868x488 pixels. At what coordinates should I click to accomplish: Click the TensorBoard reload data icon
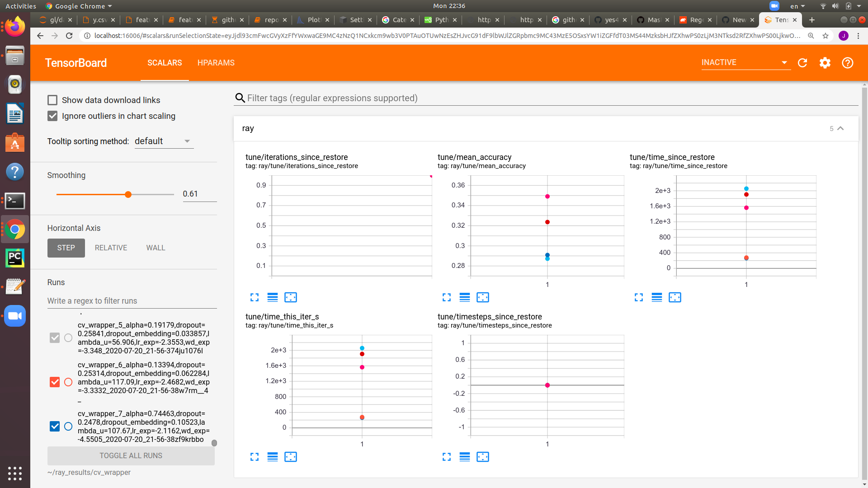click(802, 63)
